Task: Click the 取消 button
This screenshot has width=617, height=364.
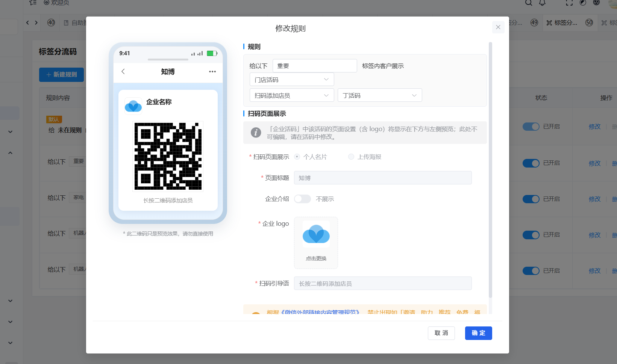Action: click(441, 333)
